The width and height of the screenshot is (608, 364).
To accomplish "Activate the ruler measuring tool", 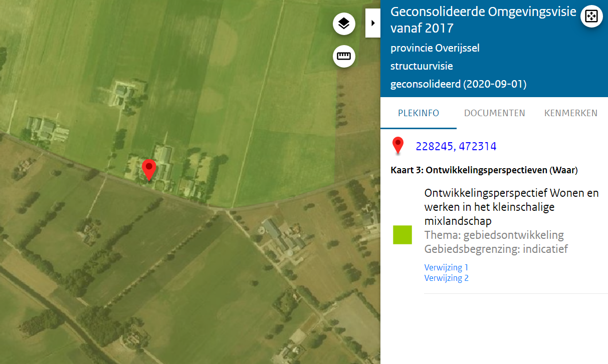I will coord(344,56).
